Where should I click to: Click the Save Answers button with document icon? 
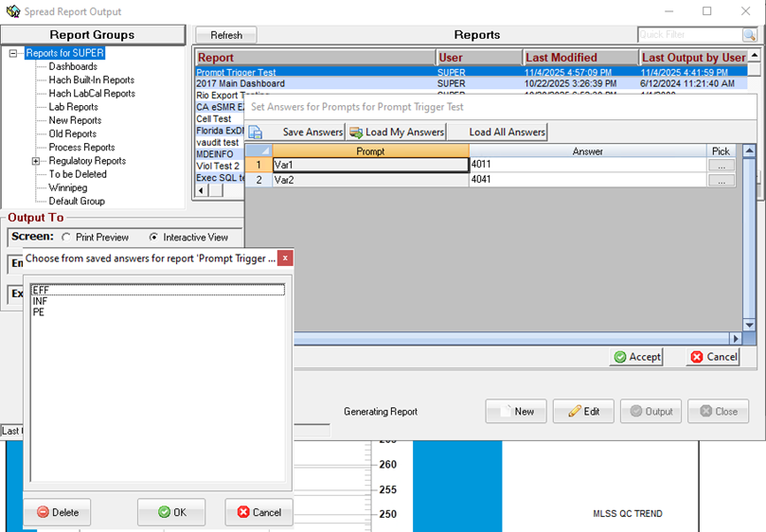(x=304, y=132)
